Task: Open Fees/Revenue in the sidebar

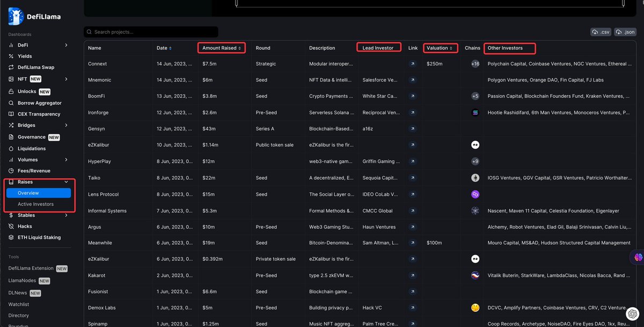Action: click(34, 171)
